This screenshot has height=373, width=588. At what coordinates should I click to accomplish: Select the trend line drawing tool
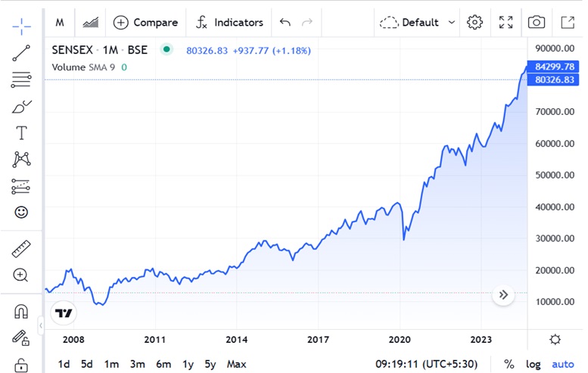pos(21,53)
